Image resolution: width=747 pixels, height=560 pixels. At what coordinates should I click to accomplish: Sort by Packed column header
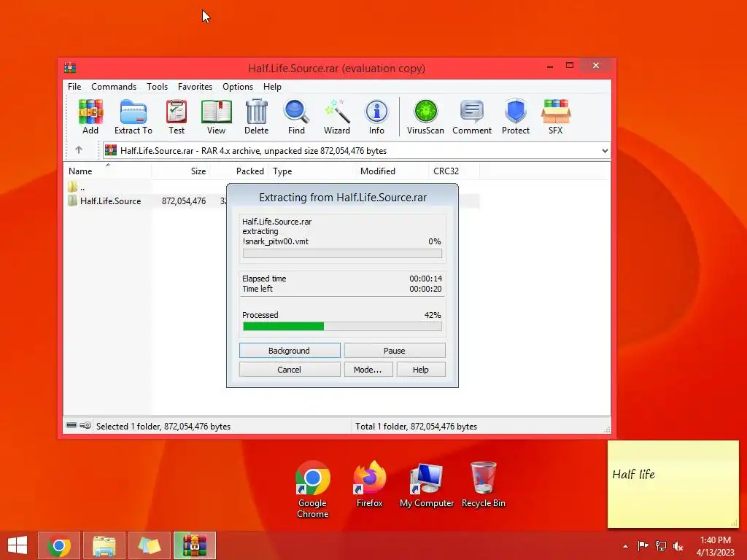pyautogui.click(x=239, y=171)
